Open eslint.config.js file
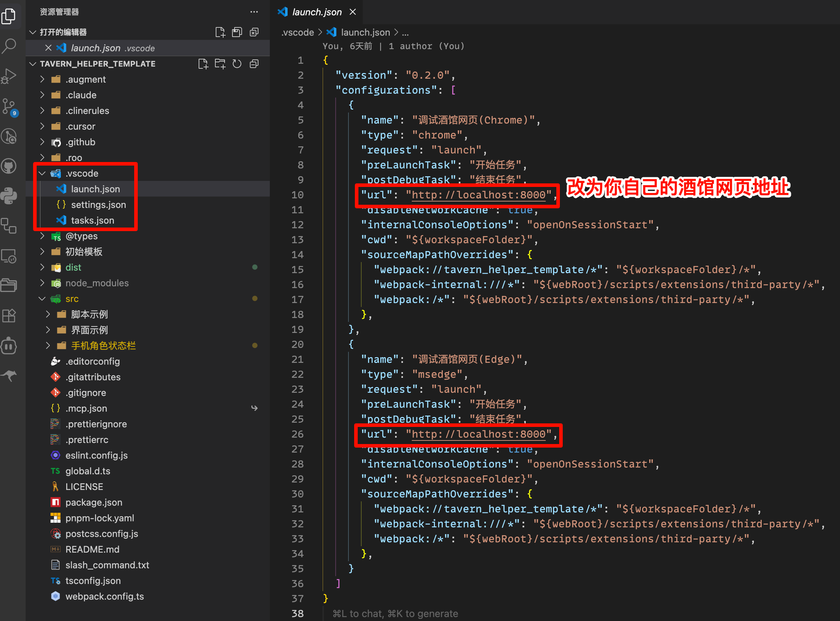This screenshot has height=621, width=840. tap(148, 455)
